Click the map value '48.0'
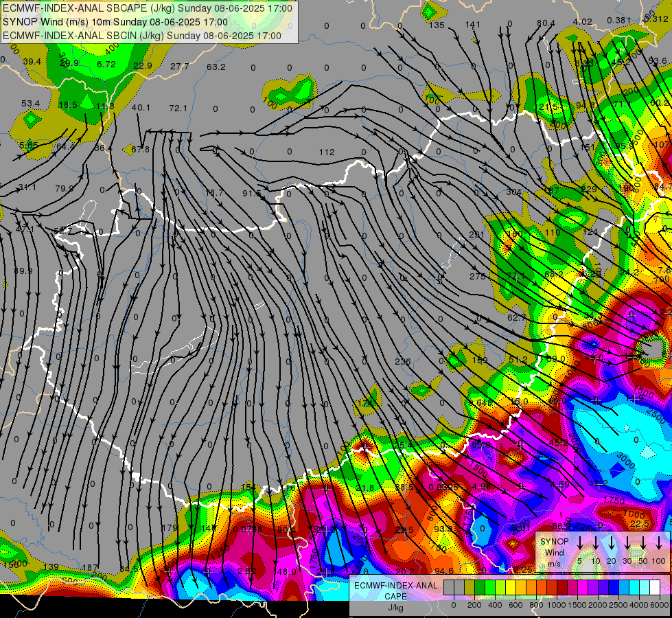 (x=287, y=572)
